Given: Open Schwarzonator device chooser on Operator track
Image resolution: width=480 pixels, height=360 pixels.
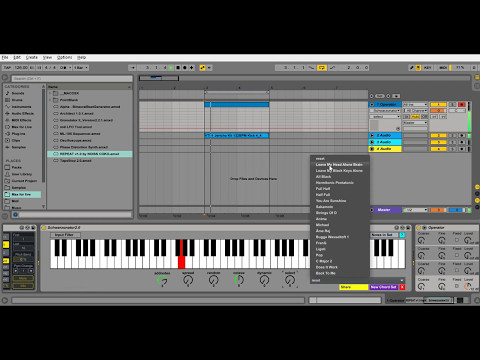Looking at the screenshot, I should [385, 111].
